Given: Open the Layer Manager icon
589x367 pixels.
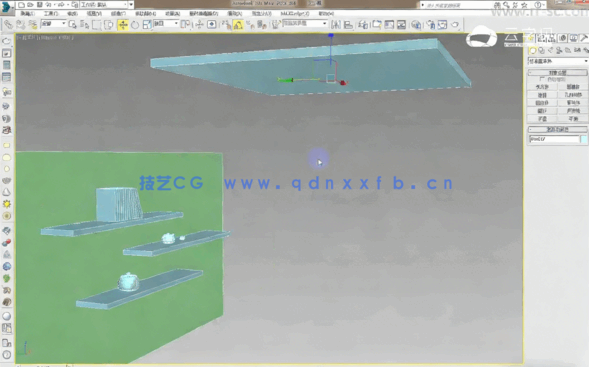Looking at the screenshot, I should [x=363, y=25].
